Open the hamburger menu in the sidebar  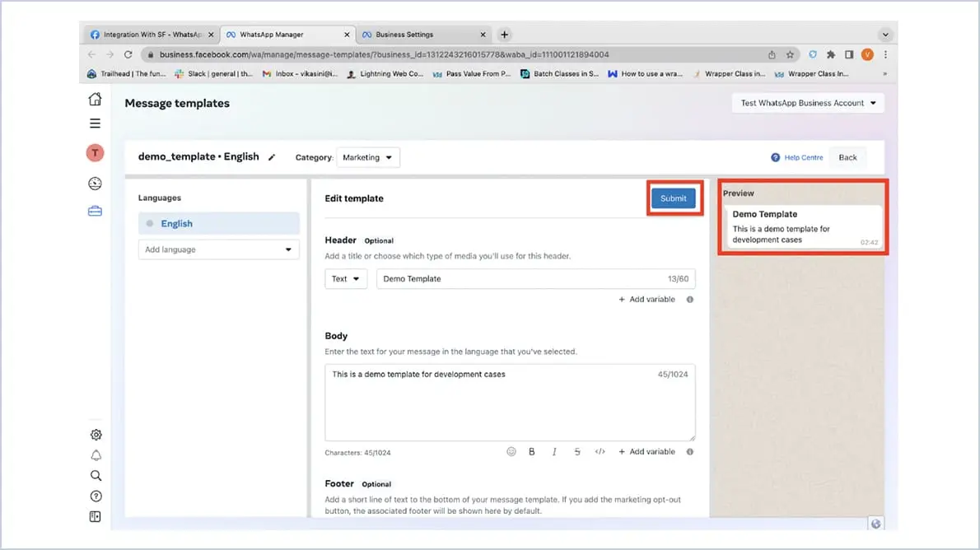[x=95, y=124]
